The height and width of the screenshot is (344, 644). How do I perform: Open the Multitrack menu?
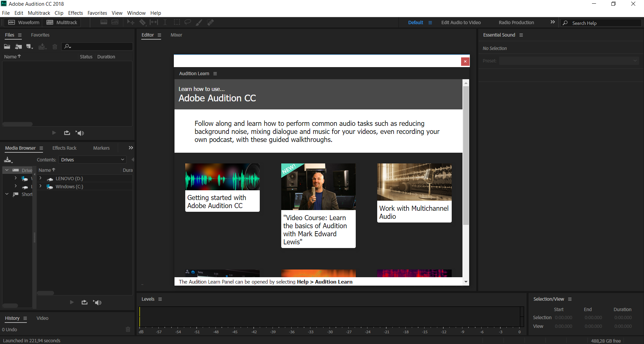[x=39, y=13]
